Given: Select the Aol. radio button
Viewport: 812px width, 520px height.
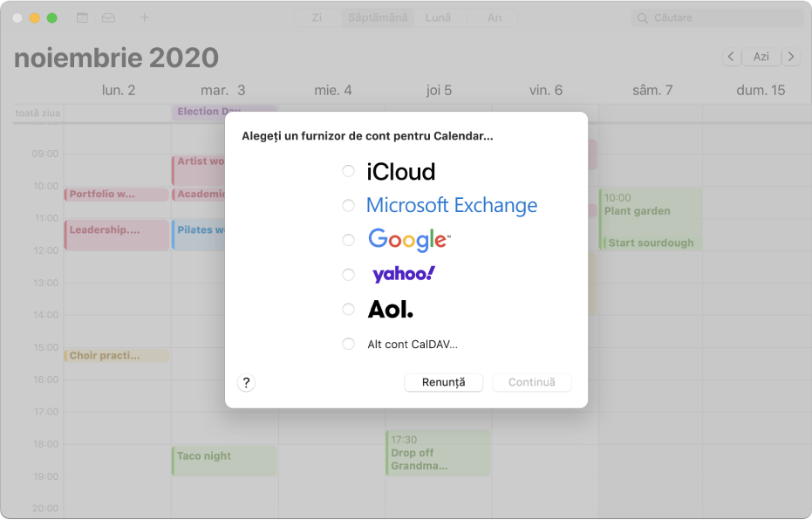Looking at the screenshot, I should [x=348, y=309].
